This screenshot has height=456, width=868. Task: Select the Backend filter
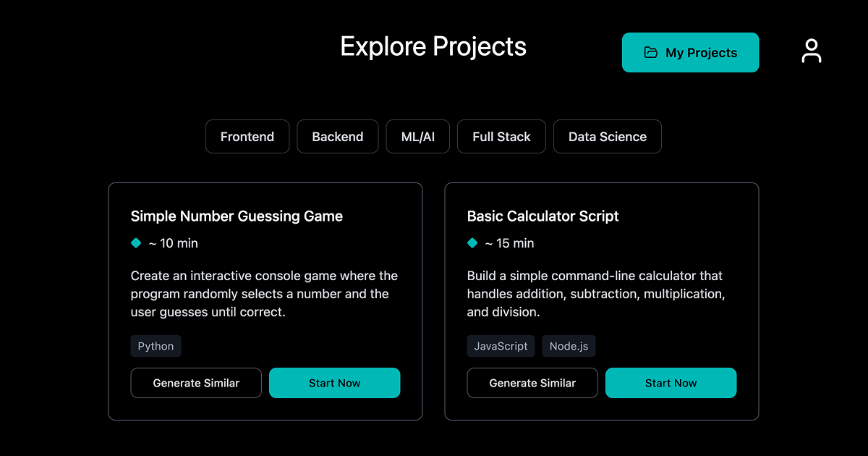(x=337, y=136)
